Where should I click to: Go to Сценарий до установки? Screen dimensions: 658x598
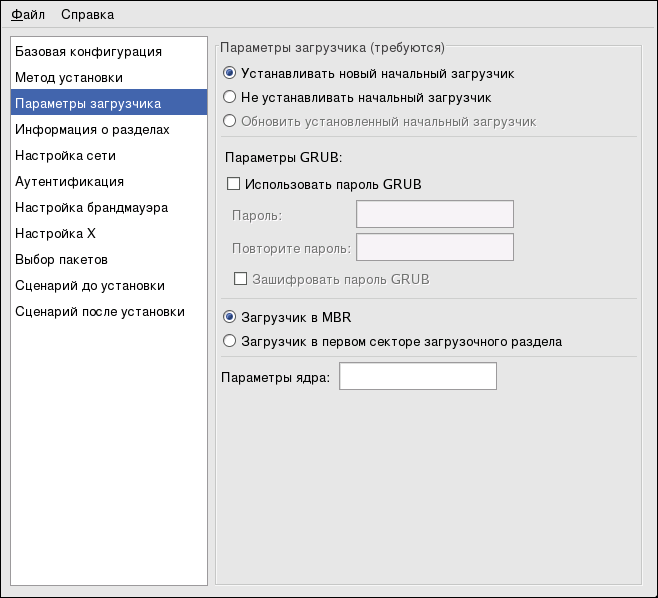(89, 285)
